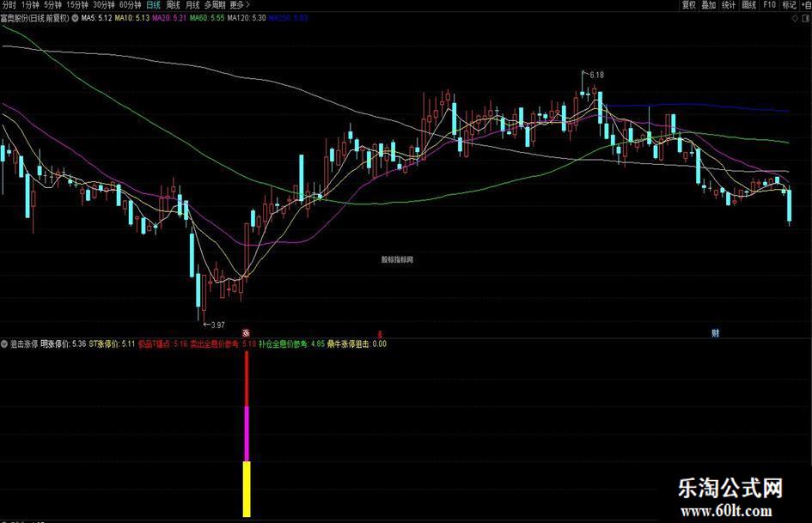Switch to the 日线 daily chart tab
This screenshot has height=523, width=812.
click(x=153, y=4)
